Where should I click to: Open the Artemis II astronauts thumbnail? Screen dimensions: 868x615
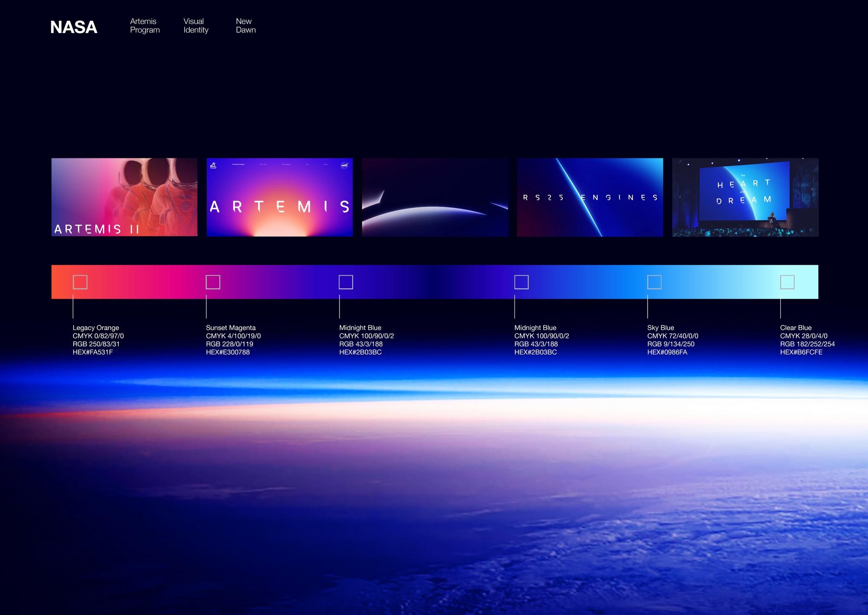[124, 197]
